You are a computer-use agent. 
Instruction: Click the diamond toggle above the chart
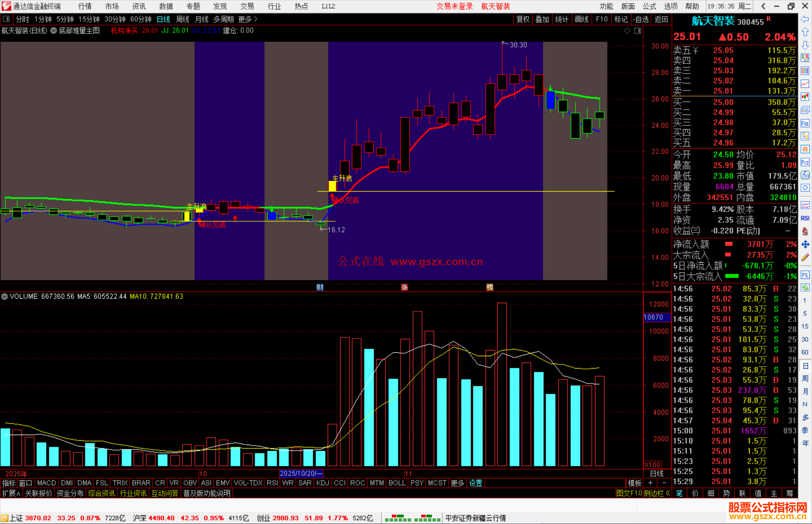(627, 31)
